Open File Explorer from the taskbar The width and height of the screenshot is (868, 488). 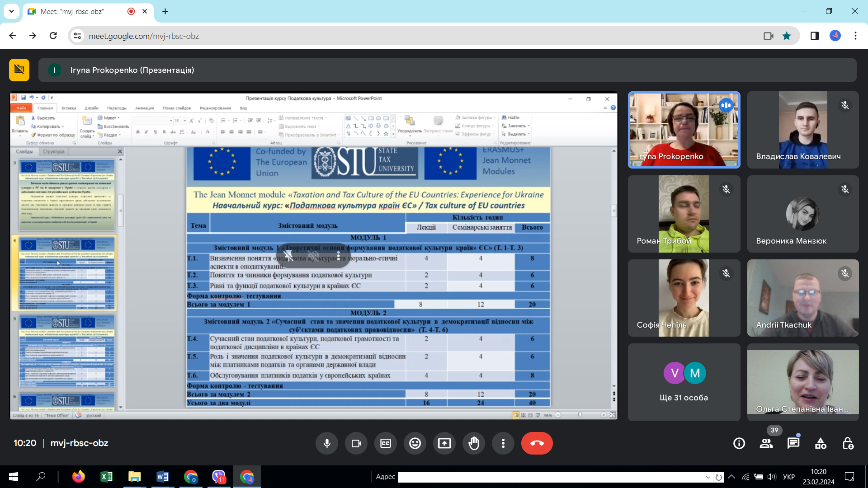click(134, 477)
